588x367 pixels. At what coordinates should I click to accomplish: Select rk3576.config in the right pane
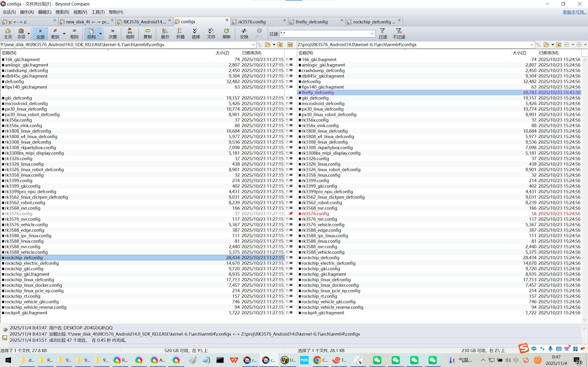point(315,214)
